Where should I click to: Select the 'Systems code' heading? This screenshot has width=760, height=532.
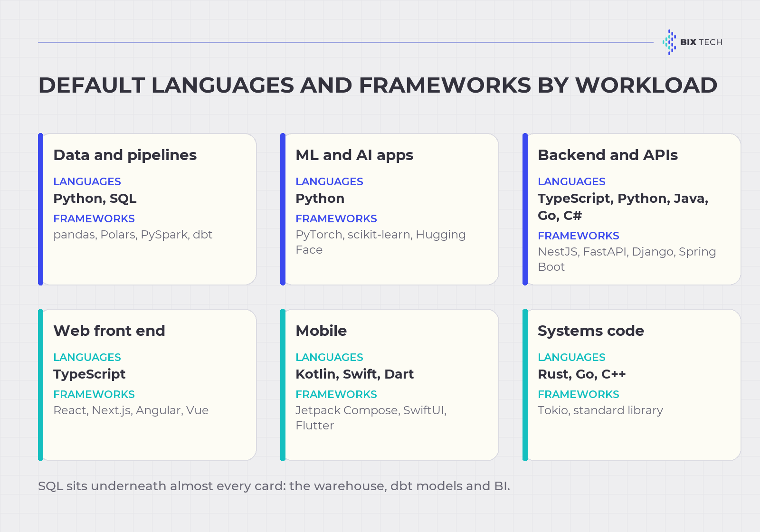[x=591, y=331]
